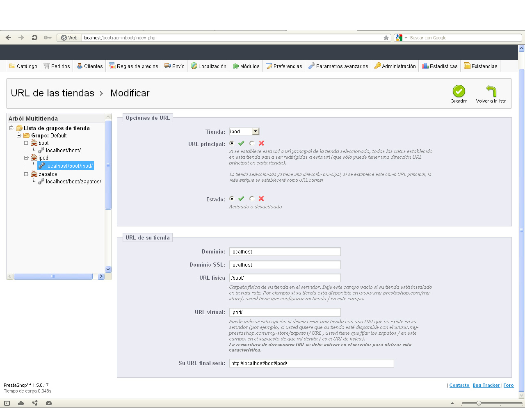525x420 pixels.
Task: Open the Envío menu
Action: 174,66
